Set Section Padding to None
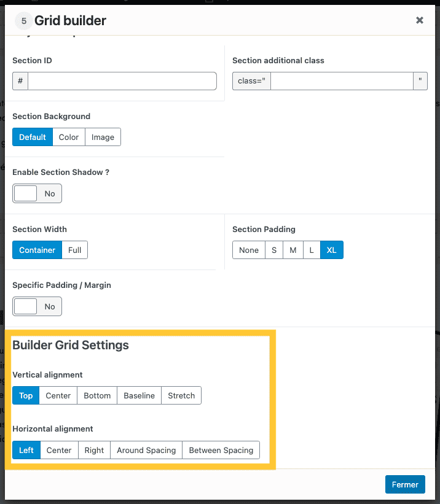440x504 pixels. [249, 250]
